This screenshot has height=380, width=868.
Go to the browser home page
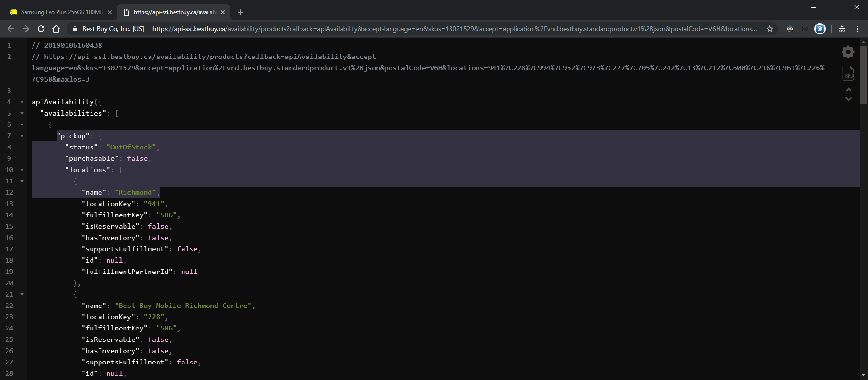(56, 29)
